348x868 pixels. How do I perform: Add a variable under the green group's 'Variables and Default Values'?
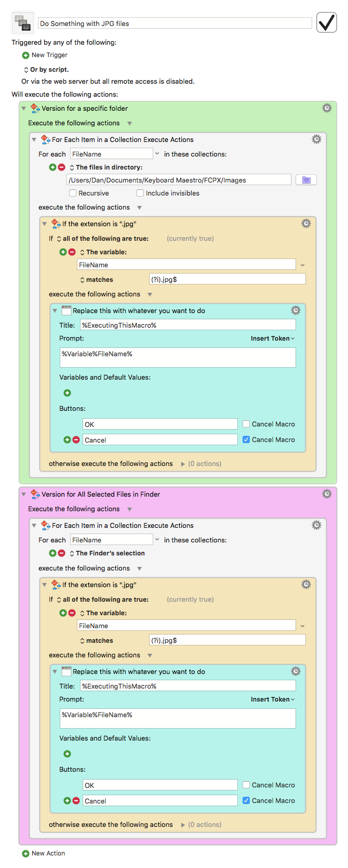(67, 393)
